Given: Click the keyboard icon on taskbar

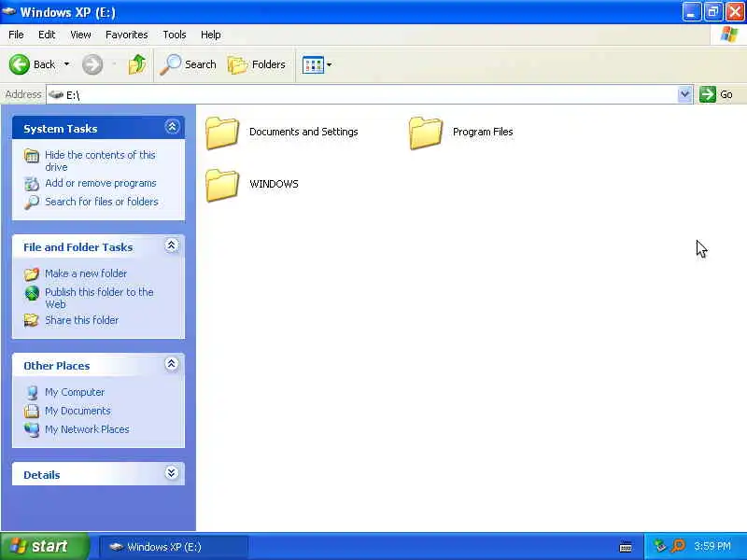Looking at the screenshot, I should click(626, 547).
